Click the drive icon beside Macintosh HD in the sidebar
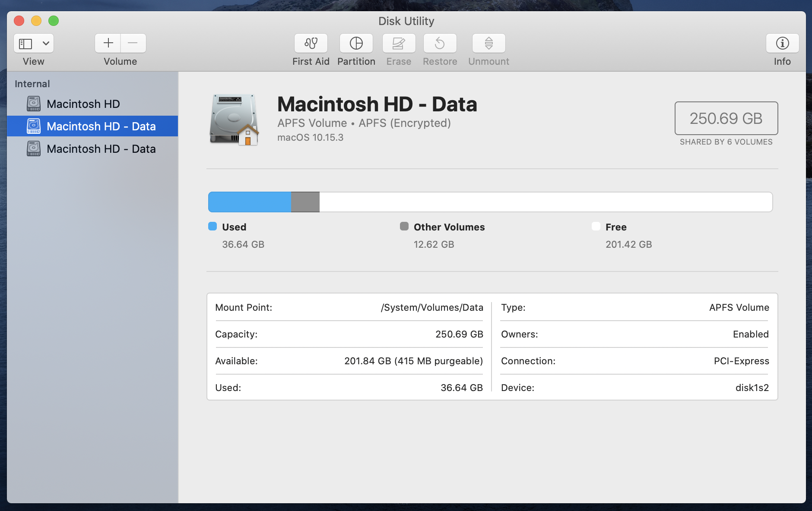The image size is (812, 511). (34, 104)
